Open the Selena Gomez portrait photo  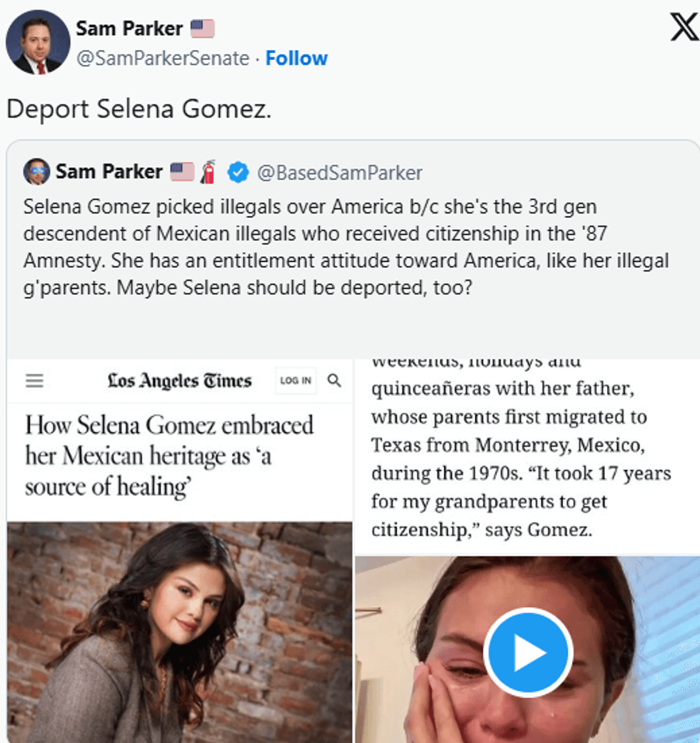pyautogui.click(x=179, y=632)
